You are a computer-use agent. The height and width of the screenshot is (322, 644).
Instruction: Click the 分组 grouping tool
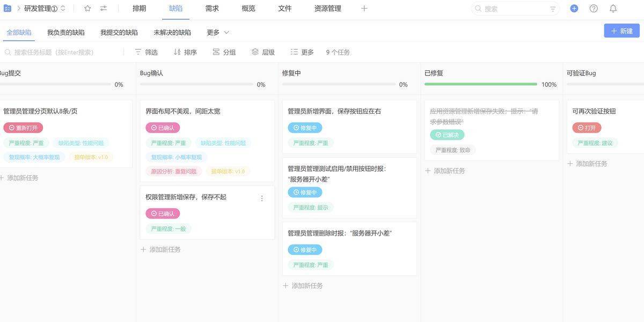tap(224, 52)
